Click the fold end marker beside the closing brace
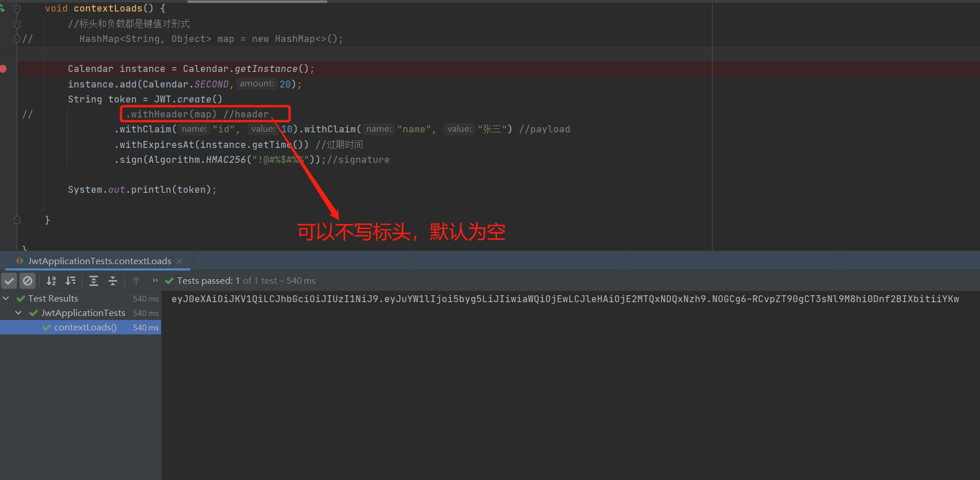Screen dimensions: 980x480 tap(17, 219)
